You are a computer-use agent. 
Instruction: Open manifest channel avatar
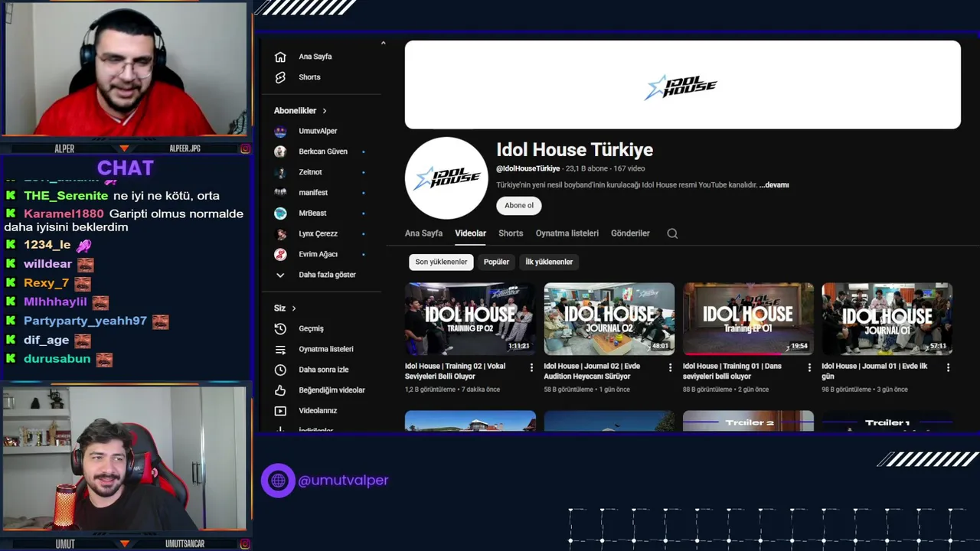[x=280, y=192]
